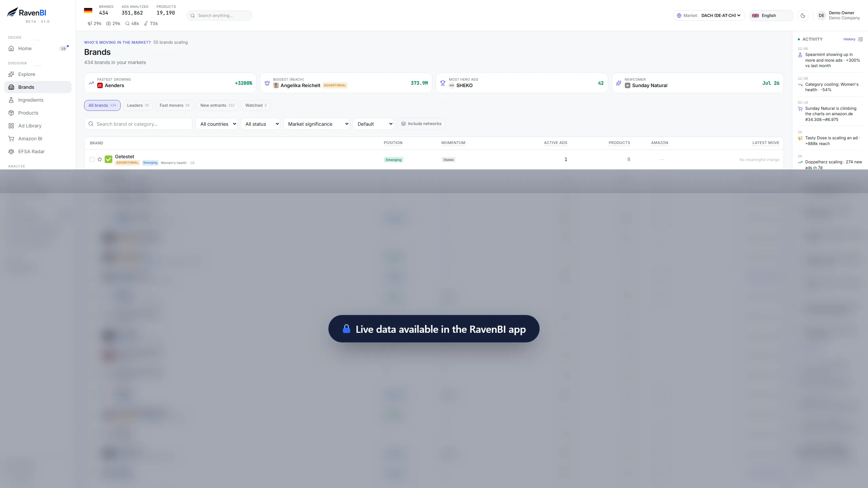This screenshot has height=488, width=868.
Task: Open the Biggest Reach Angelika Reichelt card
Action: (x=346, y=83)
